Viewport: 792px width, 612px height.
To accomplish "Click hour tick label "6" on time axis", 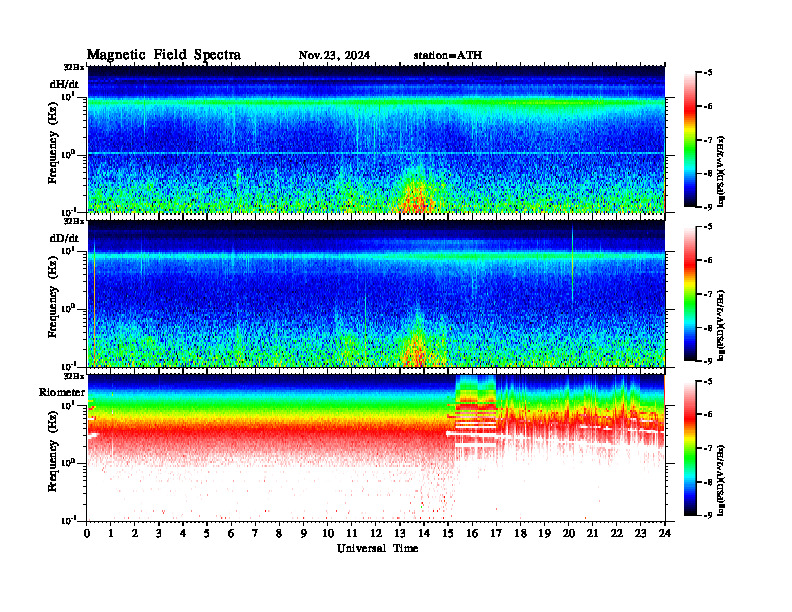I will 231,533.
